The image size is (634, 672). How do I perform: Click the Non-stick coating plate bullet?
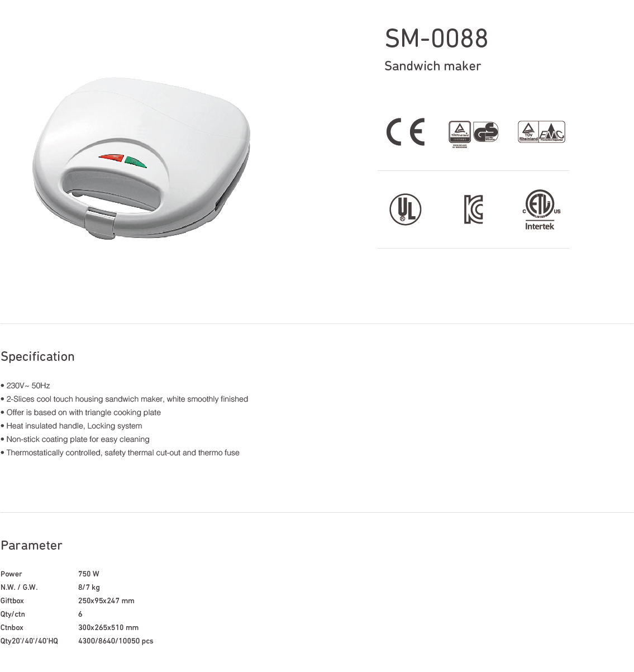tap(75, 439)
